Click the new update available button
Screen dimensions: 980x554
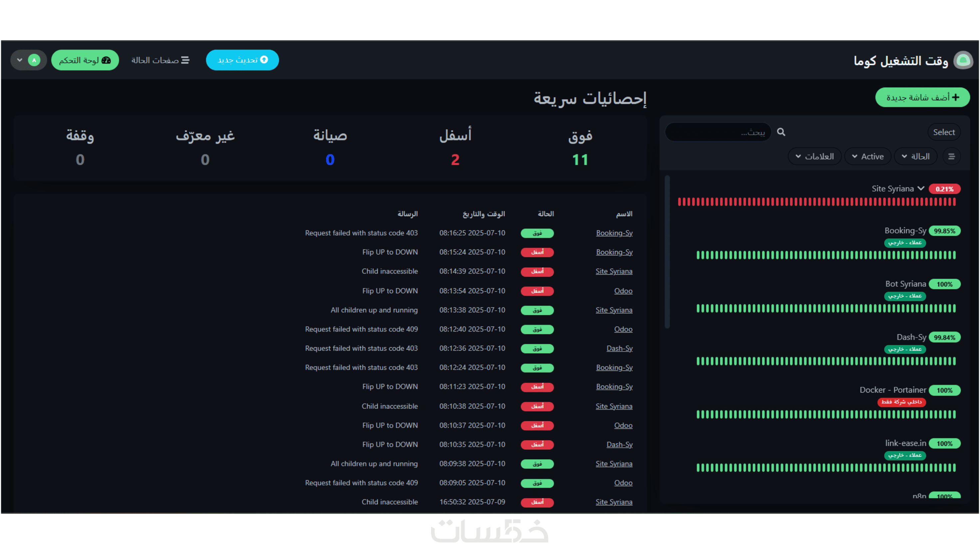242,60
